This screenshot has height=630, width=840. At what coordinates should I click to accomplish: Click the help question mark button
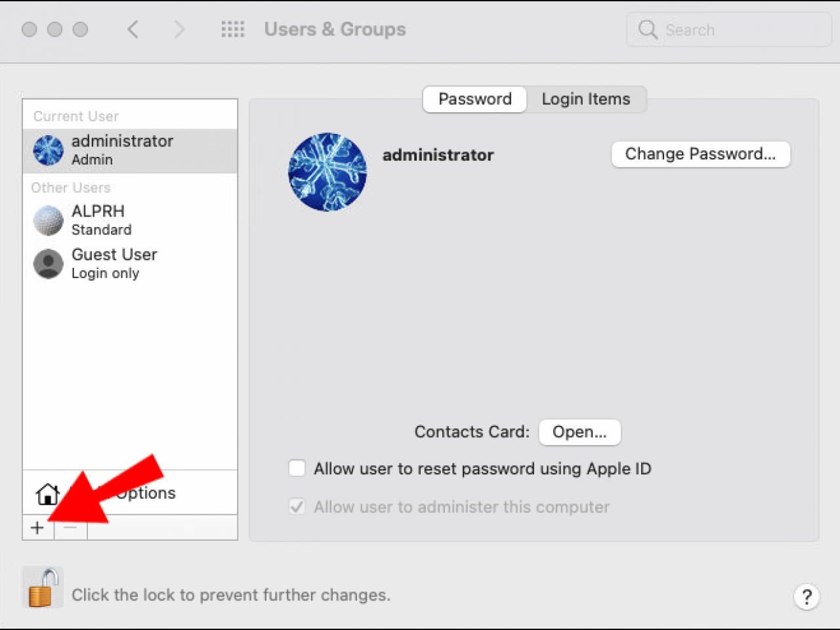click(x=807, y=597)
